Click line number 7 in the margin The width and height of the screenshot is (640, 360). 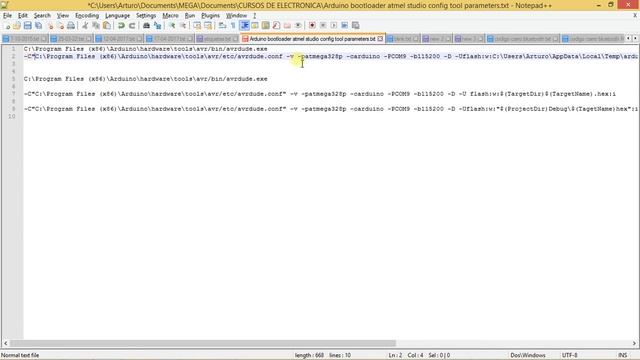click(x=13, y=94)
